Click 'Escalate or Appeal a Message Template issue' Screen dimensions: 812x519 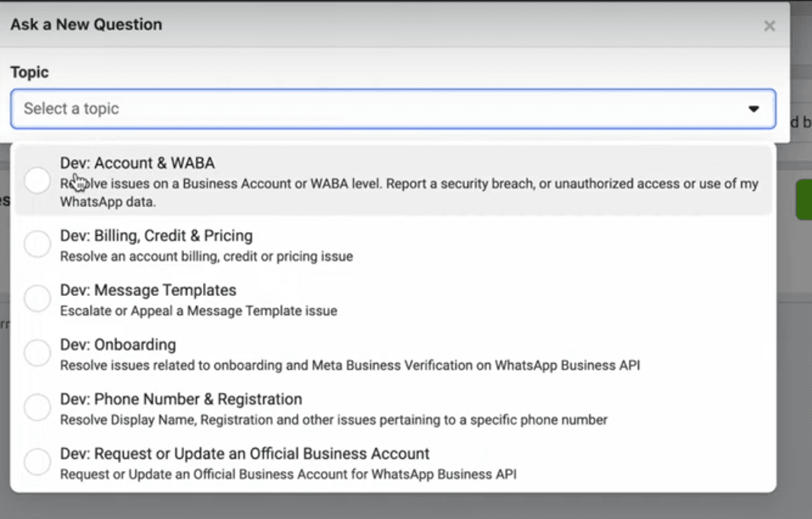199,311
